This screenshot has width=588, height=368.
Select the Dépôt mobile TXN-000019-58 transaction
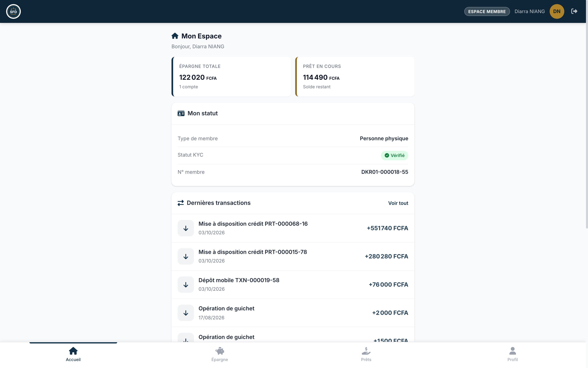pyautogui.click(x=293, y=285)
